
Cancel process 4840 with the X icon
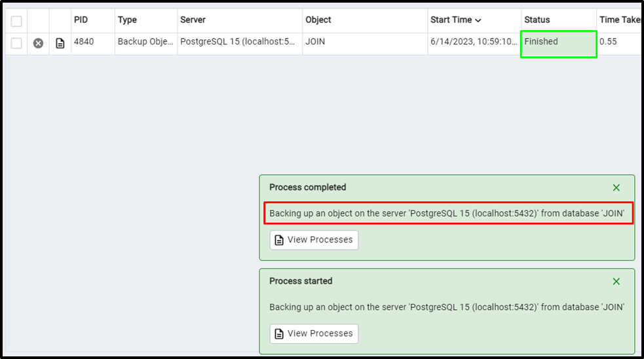[x=38, y=43]
